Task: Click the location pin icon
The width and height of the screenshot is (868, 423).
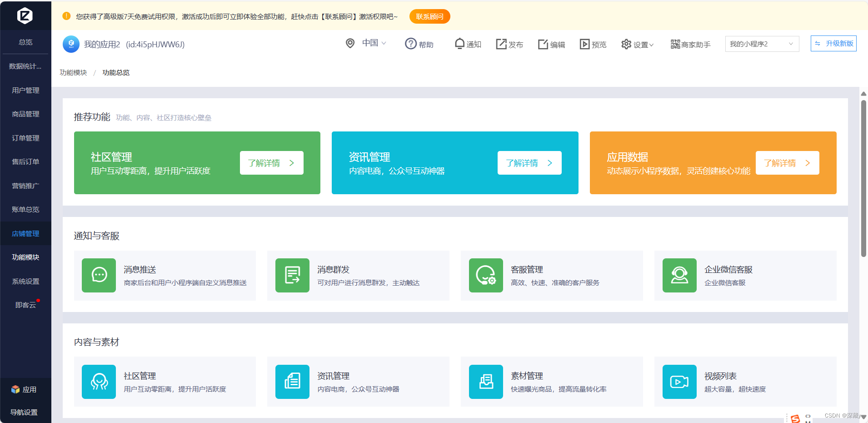Action: [x=350, y=43]
